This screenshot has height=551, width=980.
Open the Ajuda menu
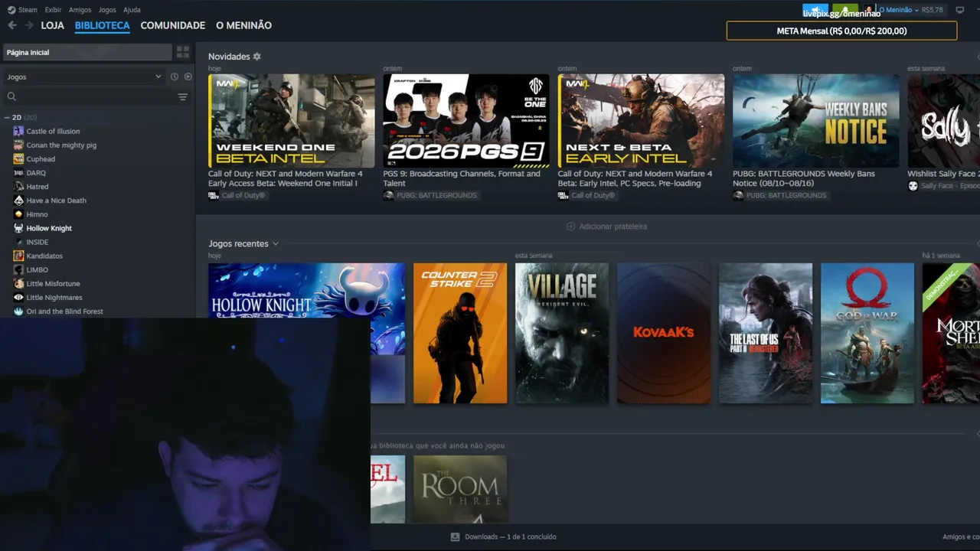pos(132,10)
